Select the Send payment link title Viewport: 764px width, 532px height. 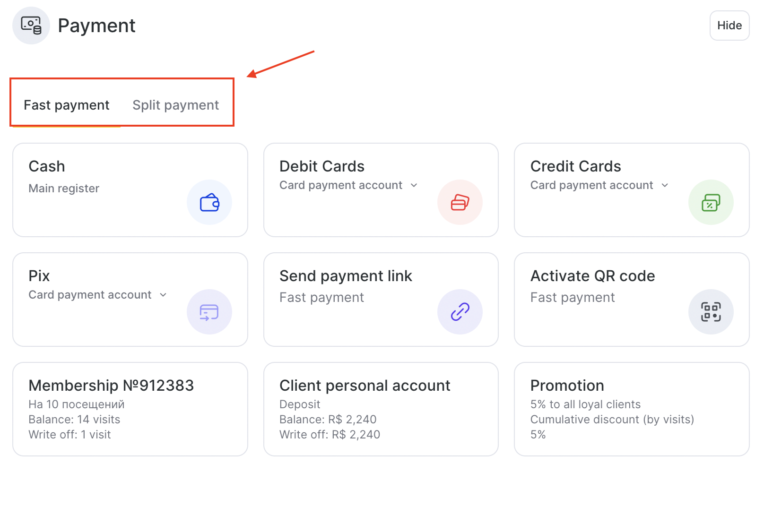[x=346, y=276]
